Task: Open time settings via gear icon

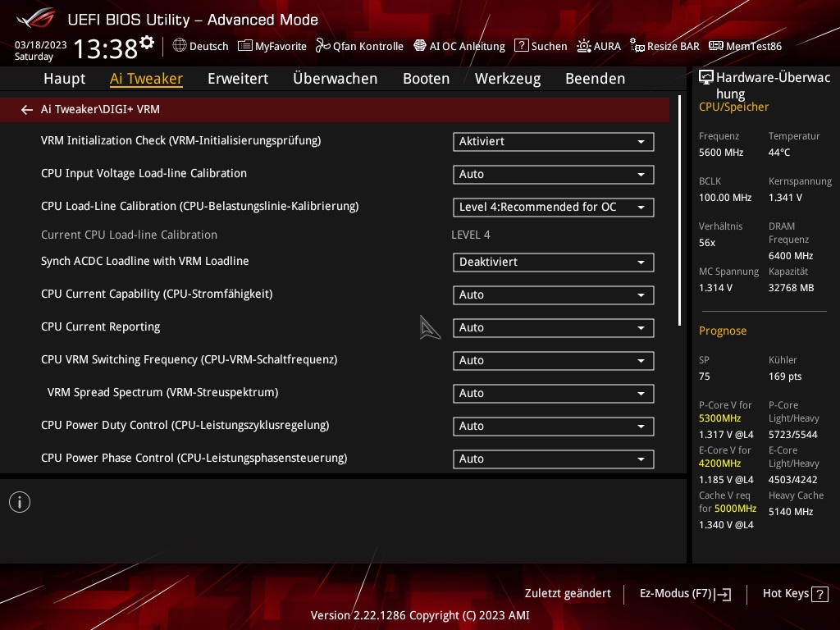Action: click(147, 42)
